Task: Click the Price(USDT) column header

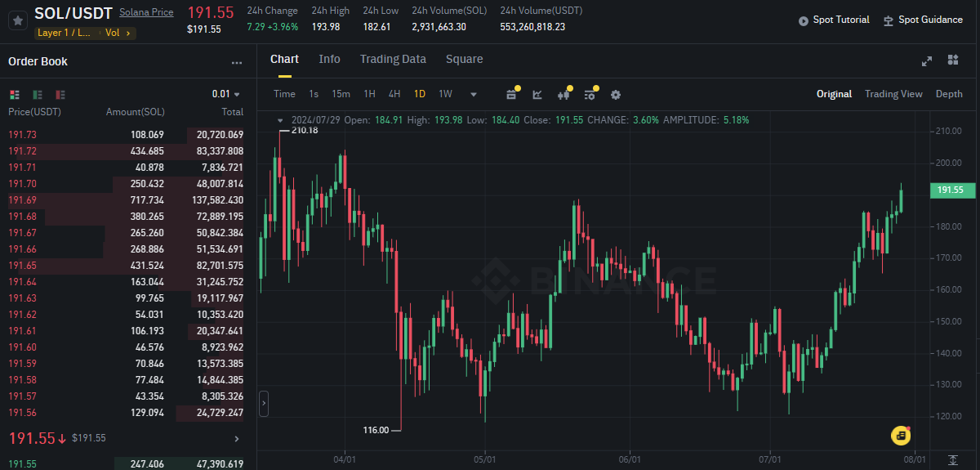Action: coord(34,112)
